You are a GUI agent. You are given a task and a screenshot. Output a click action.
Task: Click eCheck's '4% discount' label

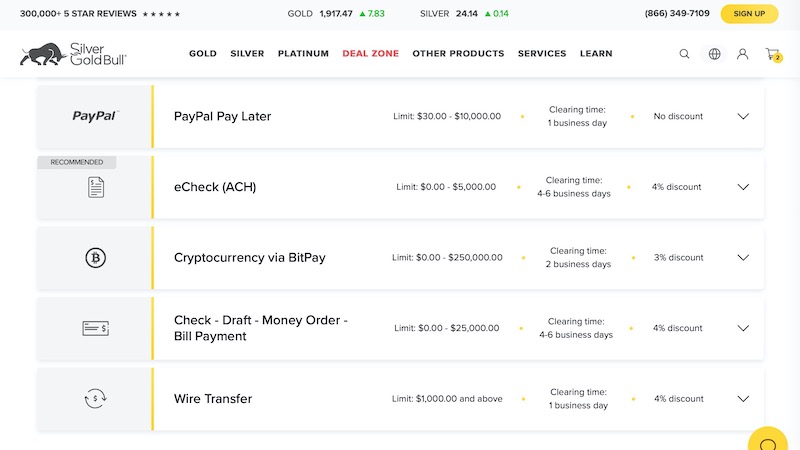pyautogui.click(x=676, y=187)
